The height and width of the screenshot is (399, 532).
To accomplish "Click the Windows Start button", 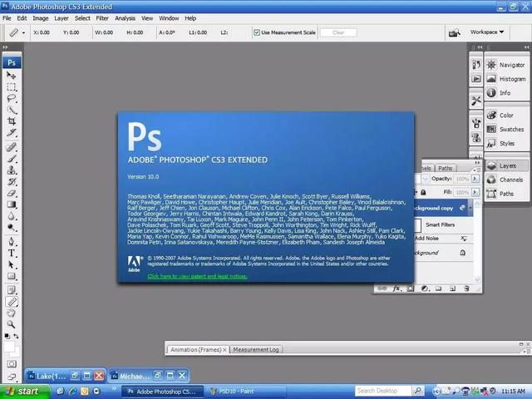I will tap(22, 391).
